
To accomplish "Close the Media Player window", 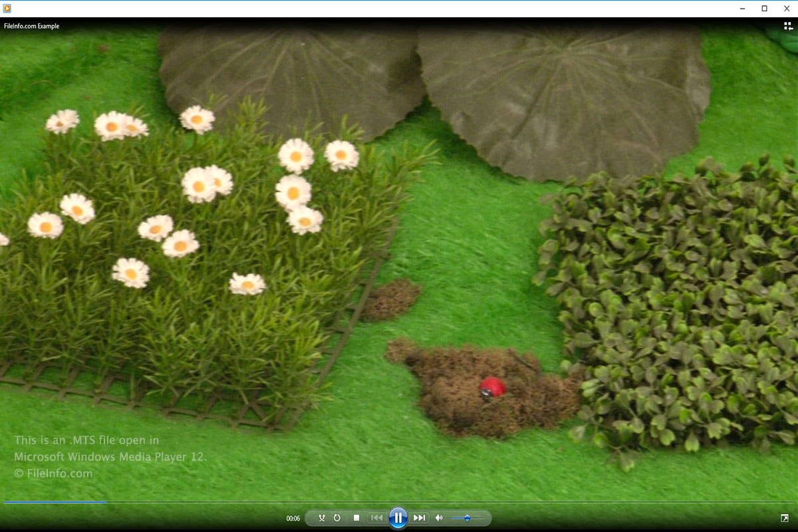I will [x=787, y=9].
